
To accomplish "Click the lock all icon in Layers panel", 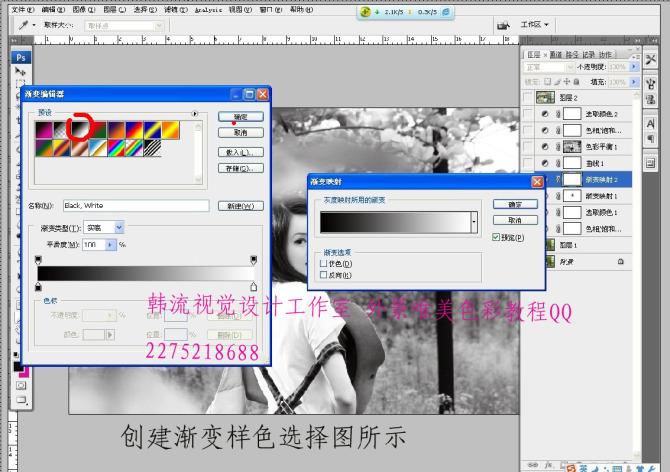I will tap(576, 82).
